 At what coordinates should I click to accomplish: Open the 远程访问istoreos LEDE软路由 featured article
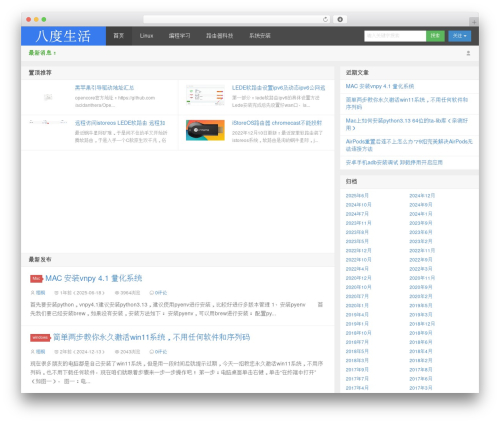click(x=120, y=123)
